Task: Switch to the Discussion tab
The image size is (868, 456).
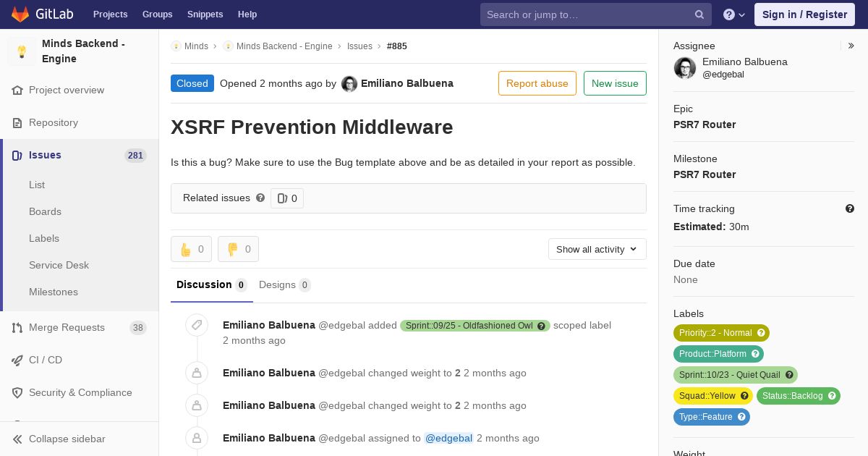Action: (212, 285)
